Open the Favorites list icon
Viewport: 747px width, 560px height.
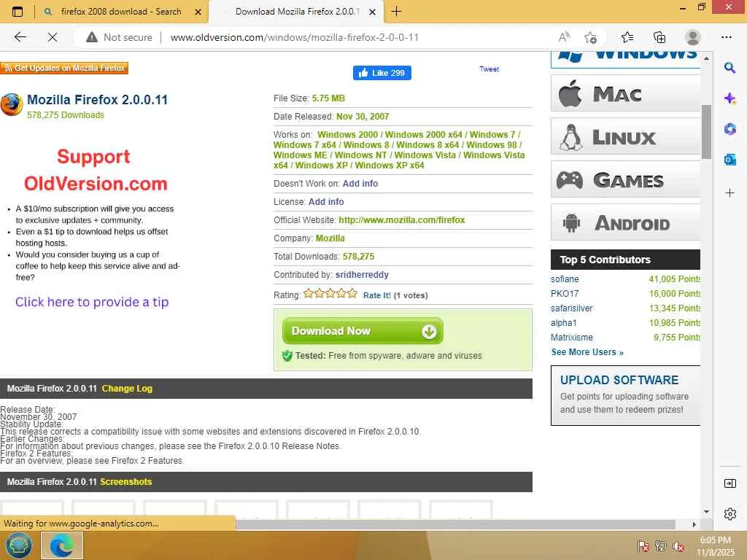click(627, 37)
